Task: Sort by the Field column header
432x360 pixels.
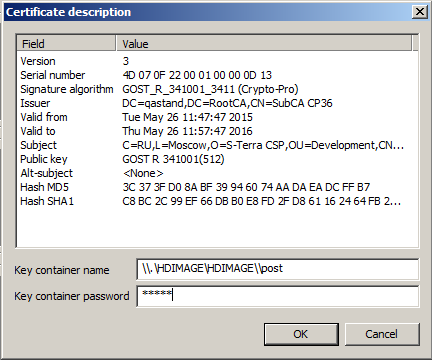Action: point(66,44)
